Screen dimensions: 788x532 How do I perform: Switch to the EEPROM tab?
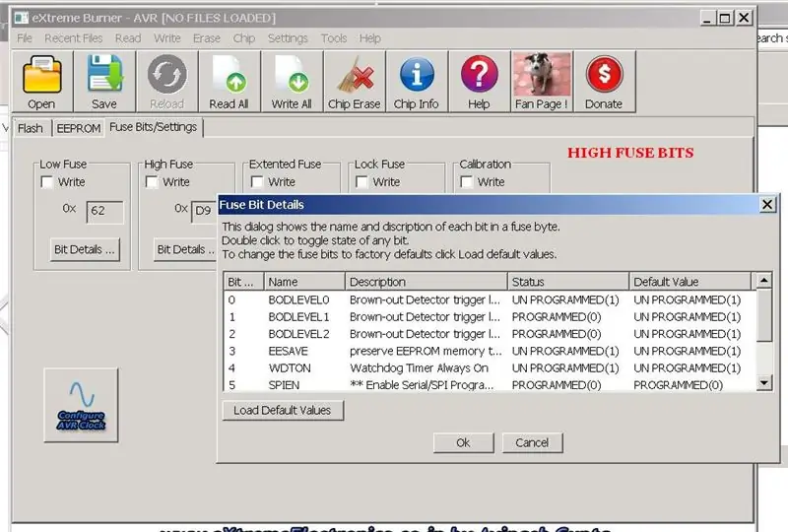(79, 129)
